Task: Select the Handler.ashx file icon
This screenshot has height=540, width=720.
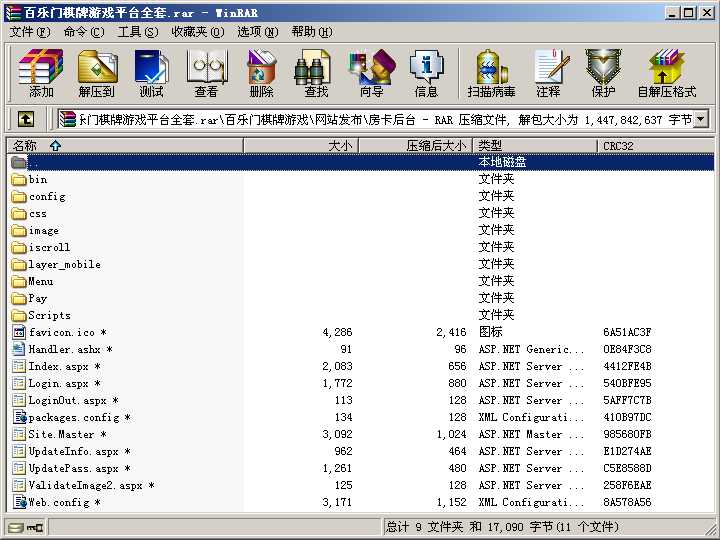Action: tap(19, 349)
